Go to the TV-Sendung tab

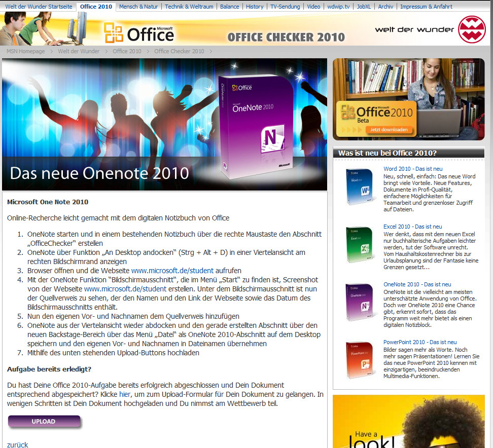pos(285,7)
